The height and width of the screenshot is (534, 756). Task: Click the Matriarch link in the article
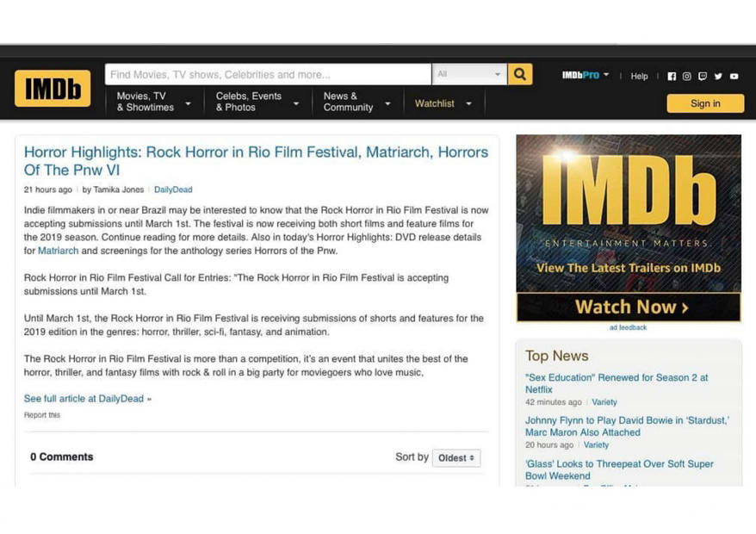coord(58,251)
